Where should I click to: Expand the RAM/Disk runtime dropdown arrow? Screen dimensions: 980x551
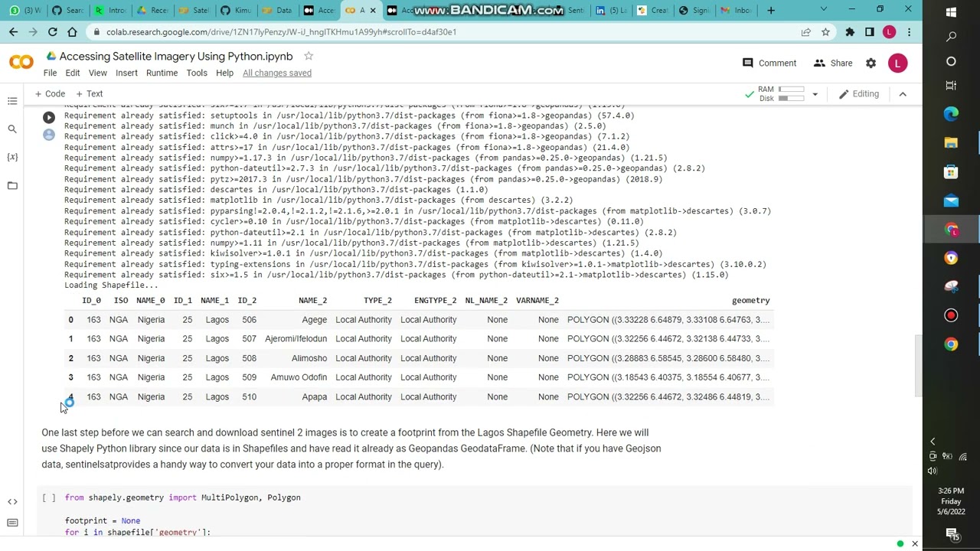815,94
